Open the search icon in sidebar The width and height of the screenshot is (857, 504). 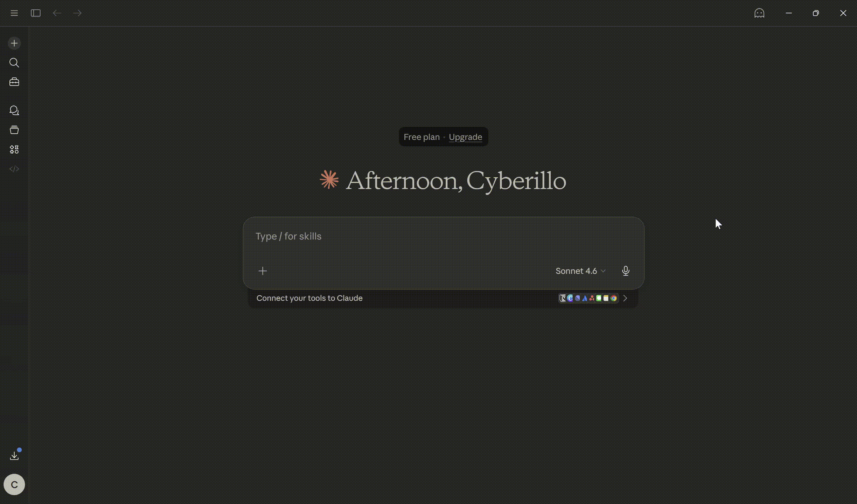pos(14,63)
